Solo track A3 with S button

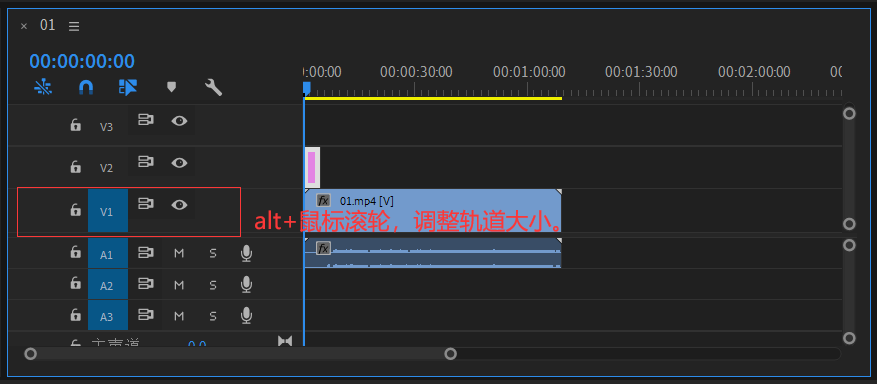point(213,316)
